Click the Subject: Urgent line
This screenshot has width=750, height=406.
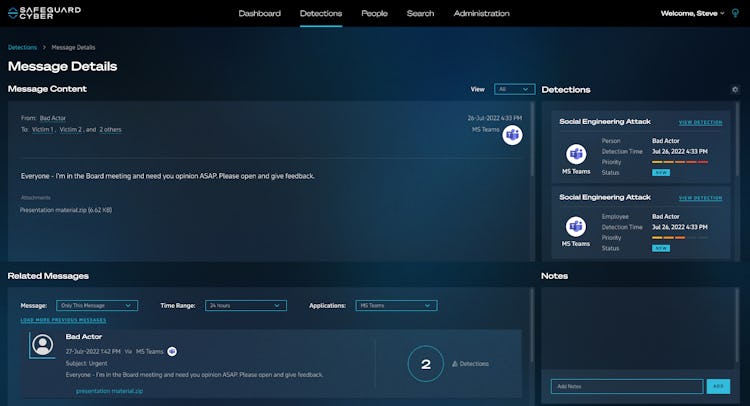(87, 363)
